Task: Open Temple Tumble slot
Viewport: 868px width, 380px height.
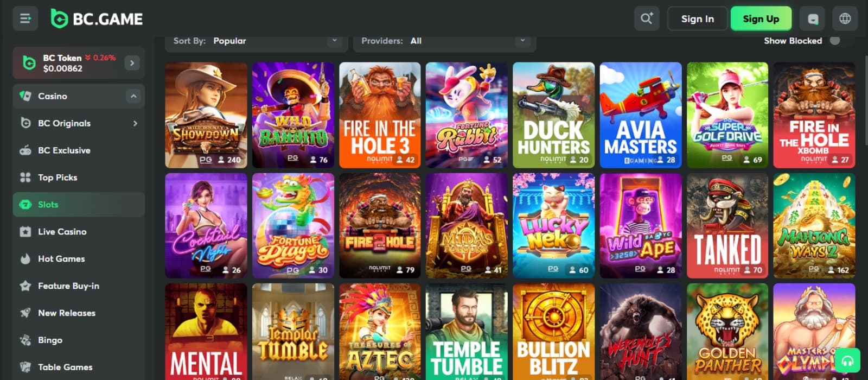Action: 467,332
